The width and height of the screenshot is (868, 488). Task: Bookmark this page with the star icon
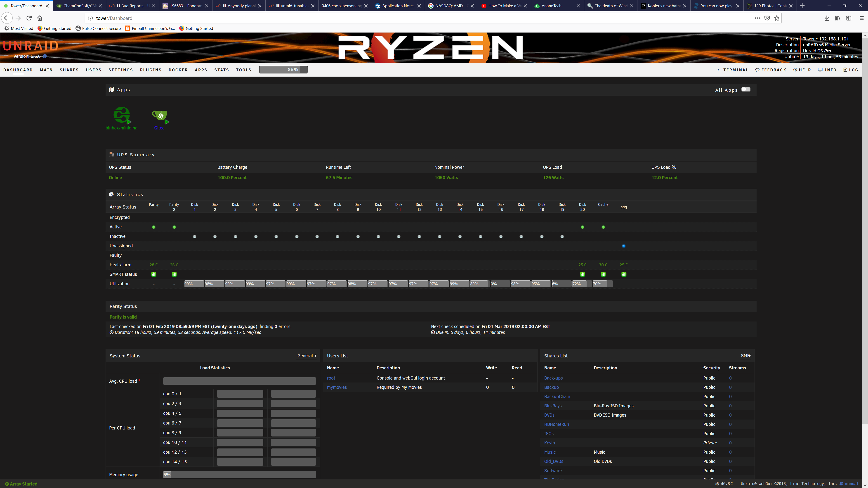[x=777, y=18]
